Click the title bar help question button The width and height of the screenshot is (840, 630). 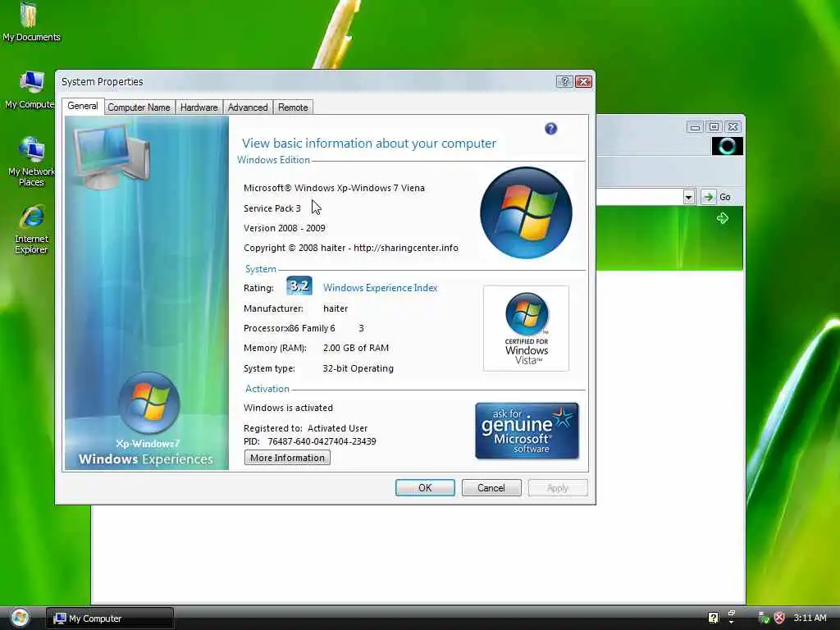tap(564, 81)
